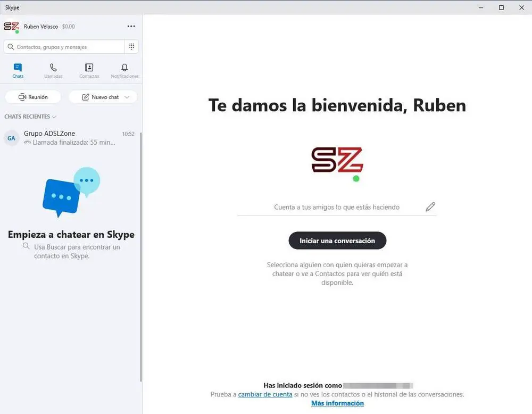This screenshot has width=532, height=414.
Task: Click the mood message status field
Action: (337, 207)
